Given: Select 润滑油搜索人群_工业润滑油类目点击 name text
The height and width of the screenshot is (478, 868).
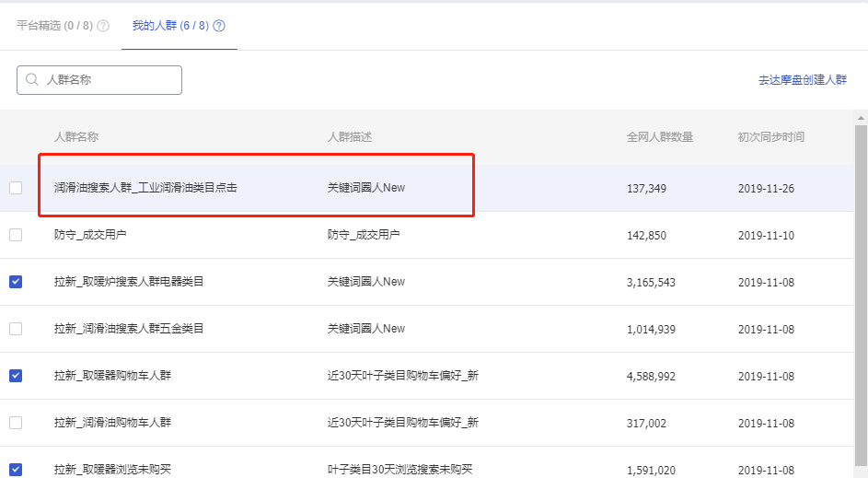Looking at the screenshot, I should (145, 188).
